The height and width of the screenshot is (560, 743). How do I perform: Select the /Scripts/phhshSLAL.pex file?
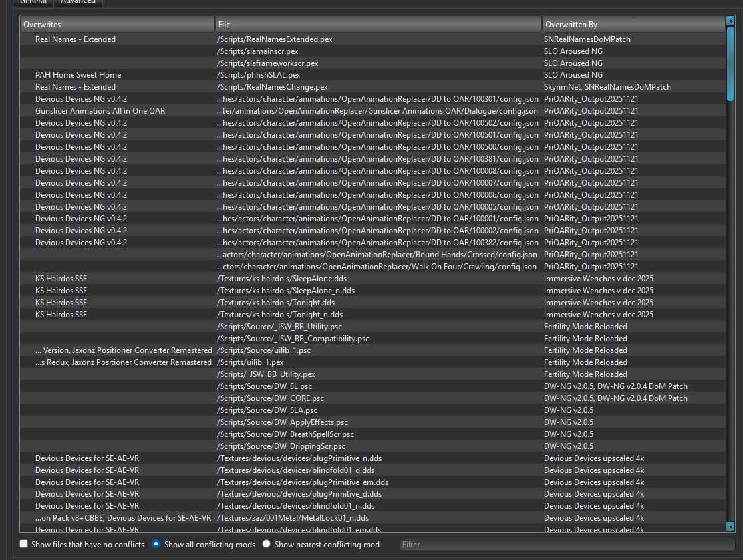(x=258, y=75)
